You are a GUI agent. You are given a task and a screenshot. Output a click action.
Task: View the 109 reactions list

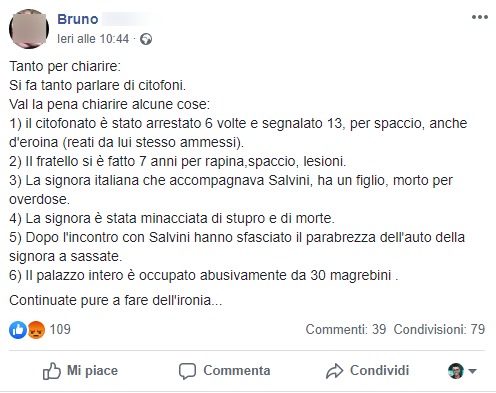click(x=60, y=329)
